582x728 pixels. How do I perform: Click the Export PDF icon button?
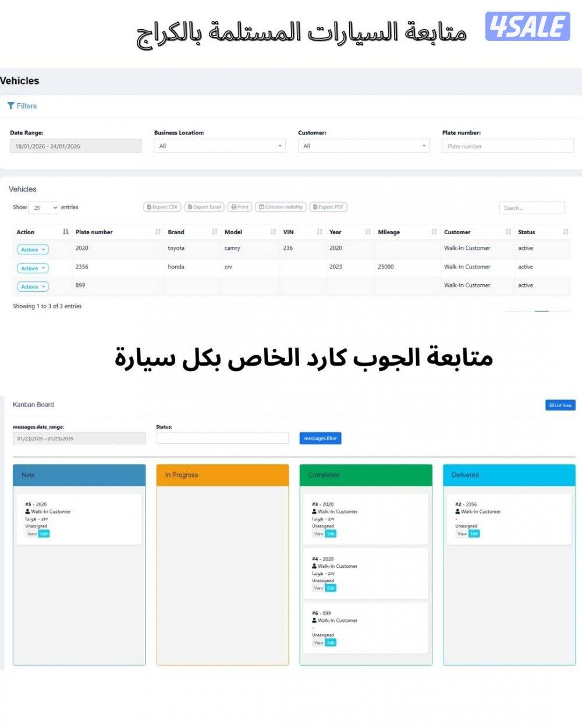[316, 207]
